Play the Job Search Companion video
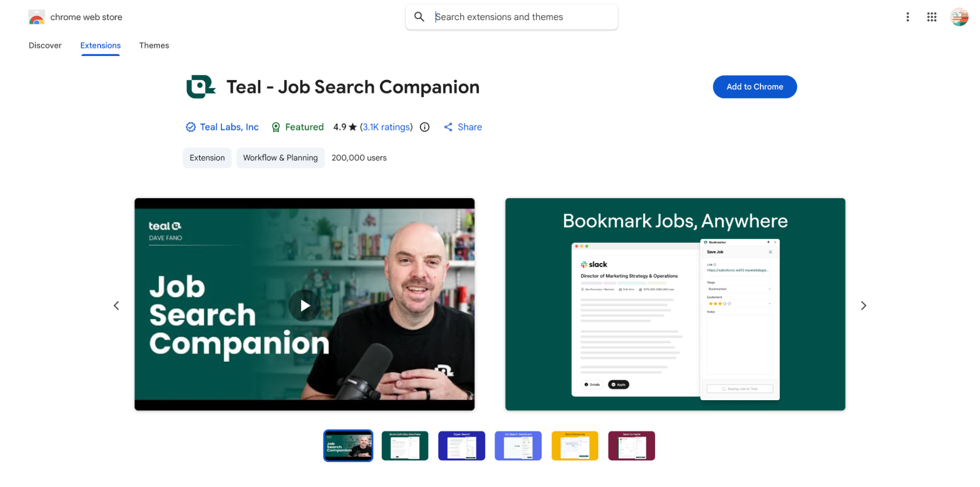Viewport: 980px width, 487px height. click(304, 306)
